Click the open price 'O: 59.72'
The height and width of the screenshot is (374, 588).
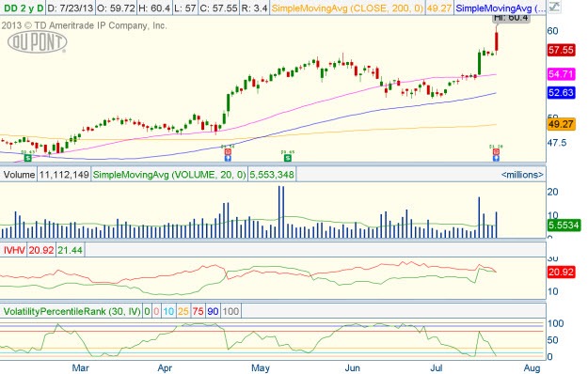116,8
